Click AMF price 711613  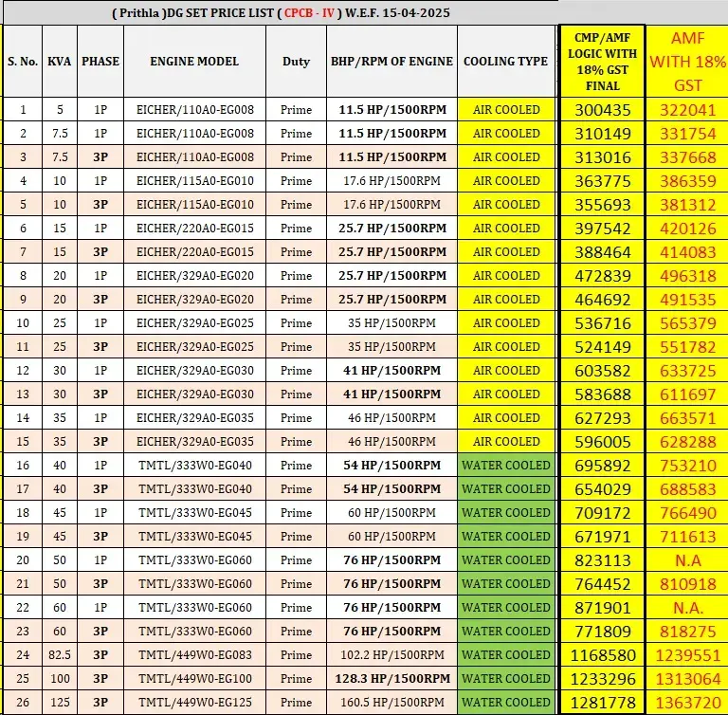coord(687,536)
